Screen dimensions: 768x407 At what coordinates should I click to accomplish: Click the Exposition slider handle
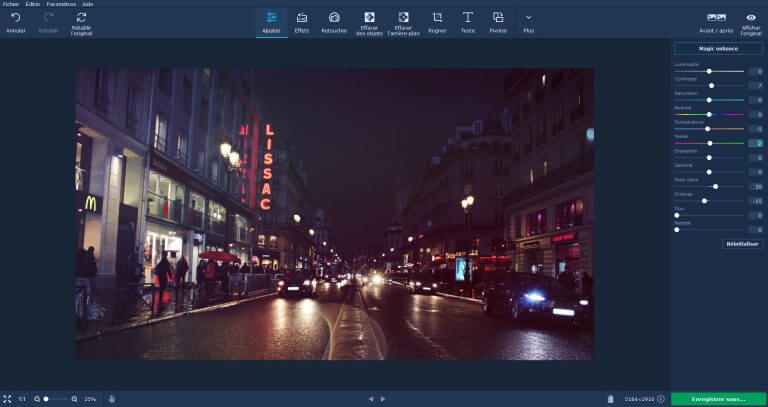point(709,158)
